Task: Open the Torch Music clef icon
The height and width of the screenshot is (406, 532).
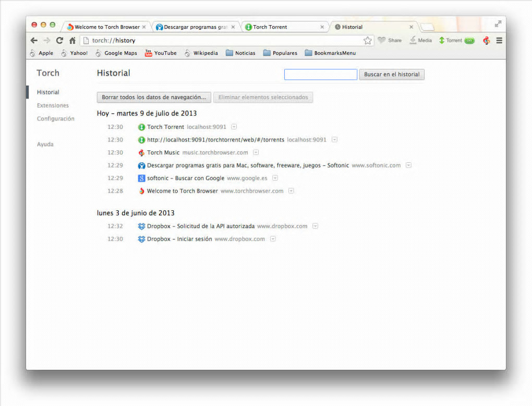Action: [x=487, y=40]
